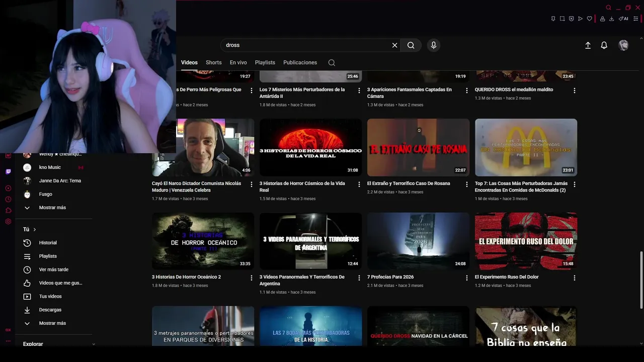This screenshot has height=362, width=644.
Task: Click the GX icon in sidebar
Action: tap(8, 330)
